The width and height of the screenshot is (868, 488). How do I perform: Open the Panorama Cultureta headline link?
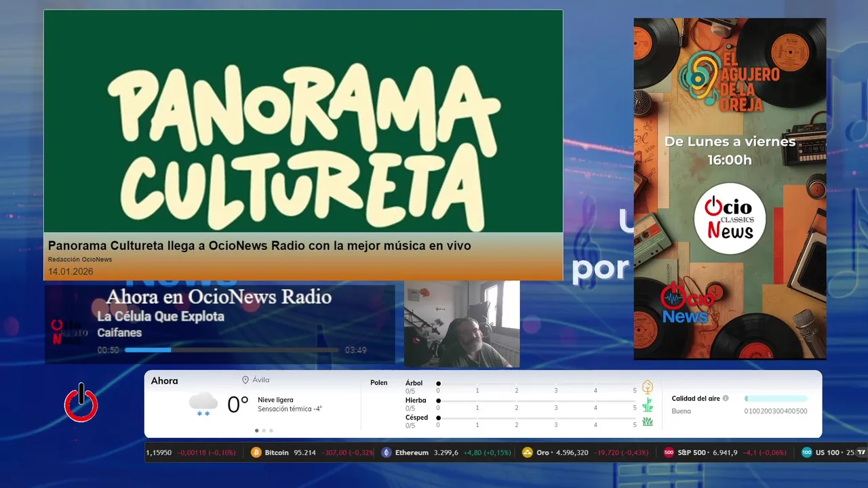260,245
